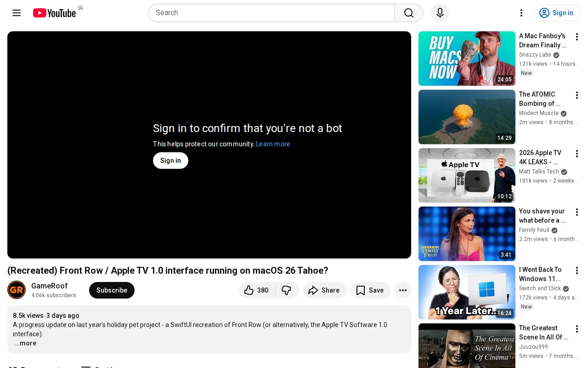Subscribe to the GameRoof channel
This screenshot has height=368, width=588.
click(x=112, y=290)
